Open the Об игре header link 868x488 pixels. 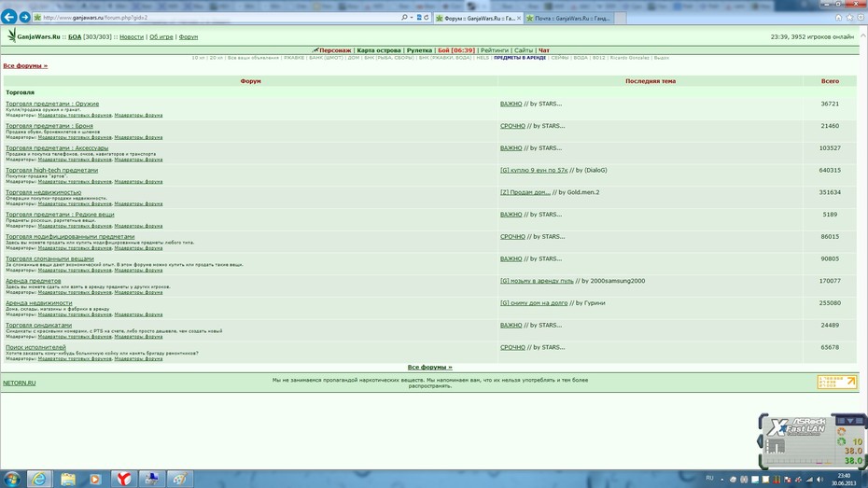161,37
